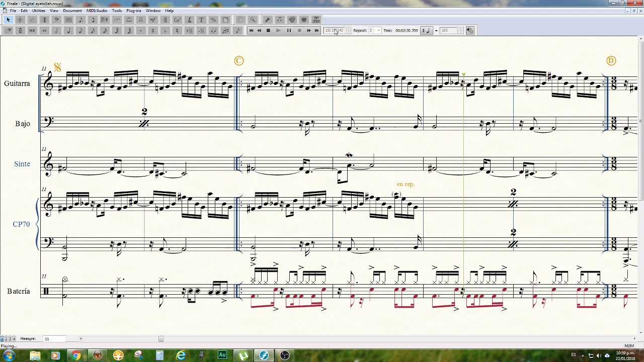Click rehearsal mark D above the score
This screenshot has height=362, width=644.
(x=611, y=61)
